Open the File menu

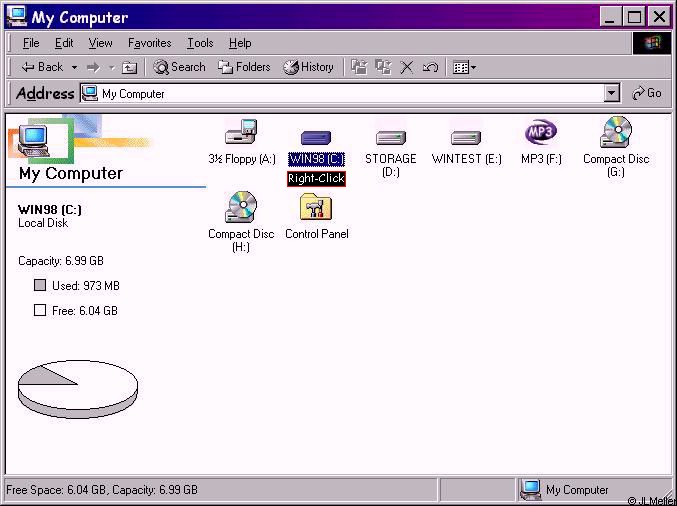(x=31, y=43)
